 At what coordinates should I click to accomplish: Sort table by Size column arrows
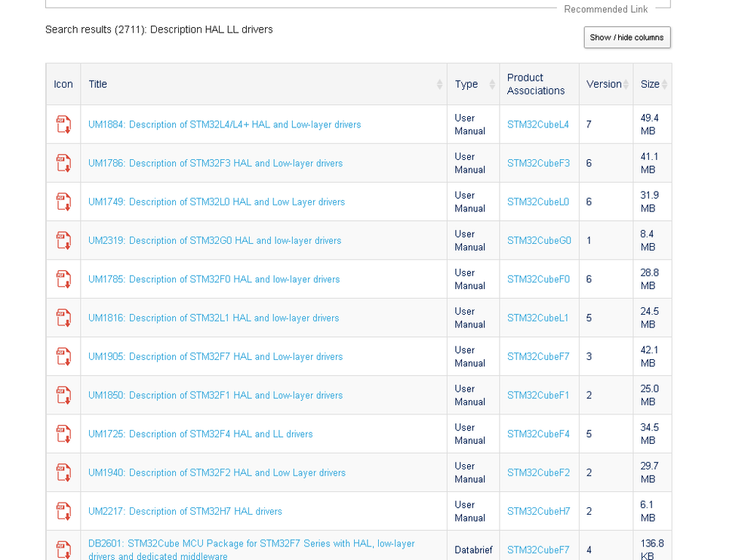pos(664,84)
